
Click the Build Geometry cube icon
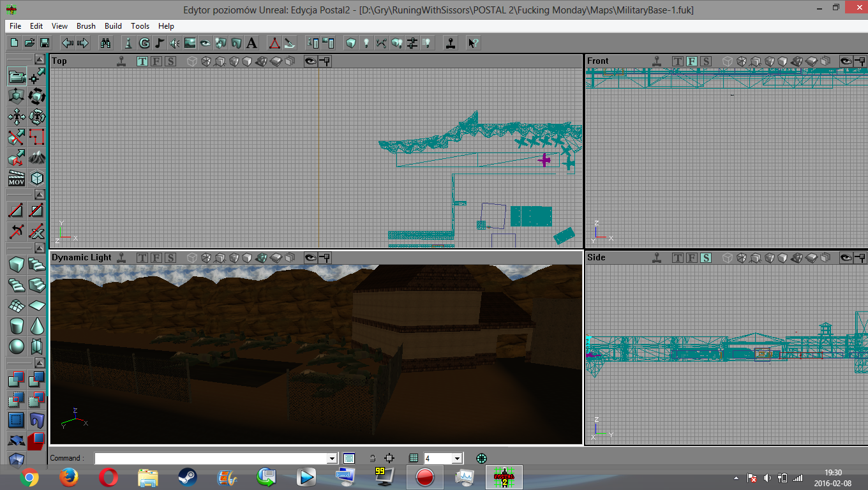coord(350,43)
